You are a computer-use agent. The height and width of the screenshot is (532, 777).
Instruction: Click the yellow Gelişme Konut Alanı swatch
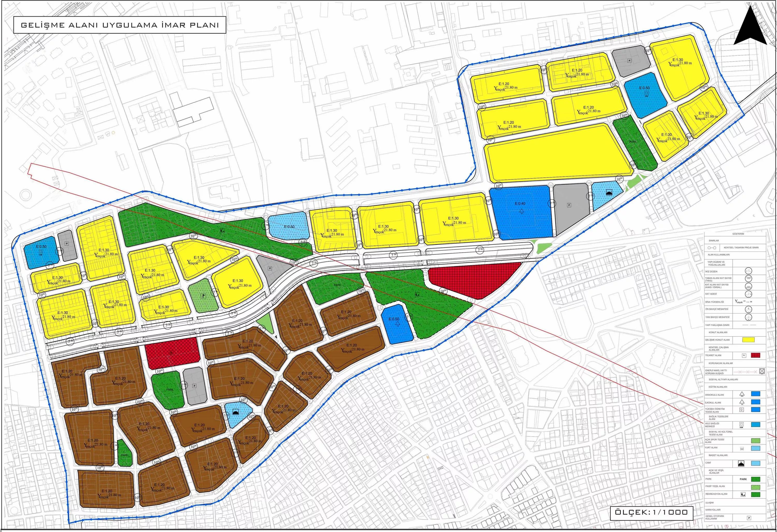coord(748,340)
